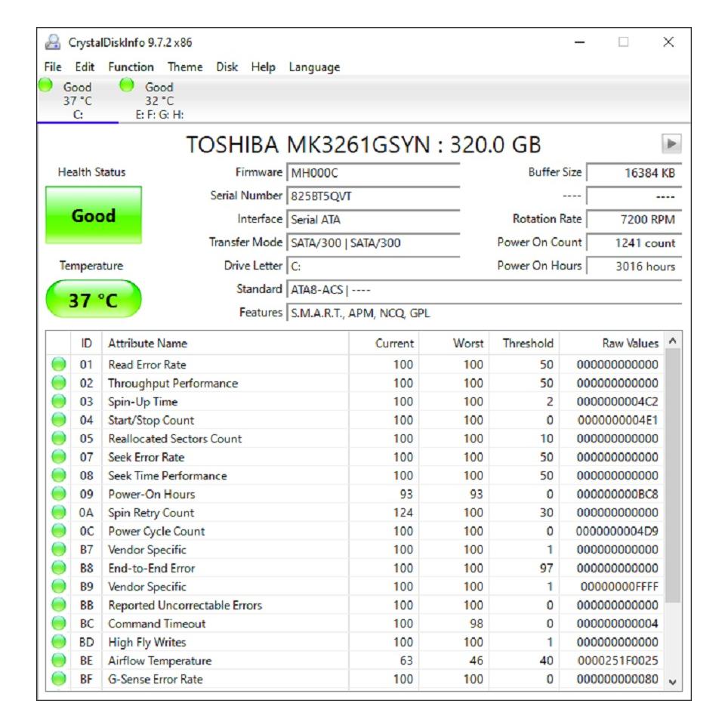Click the green status orb for drive C:

point(46,85)
